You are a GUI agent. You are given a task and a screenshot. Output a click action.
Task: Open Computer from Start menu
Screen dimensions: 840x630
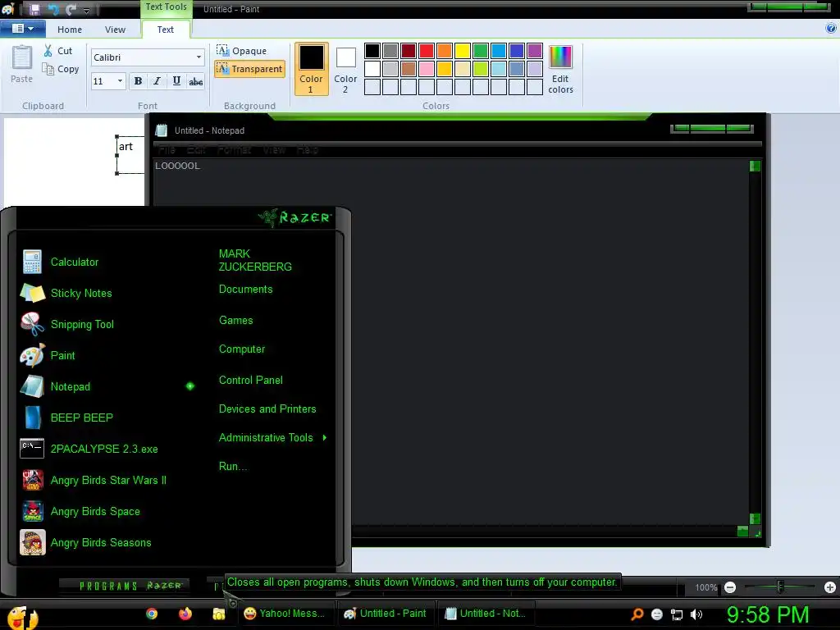click(242, 349)
